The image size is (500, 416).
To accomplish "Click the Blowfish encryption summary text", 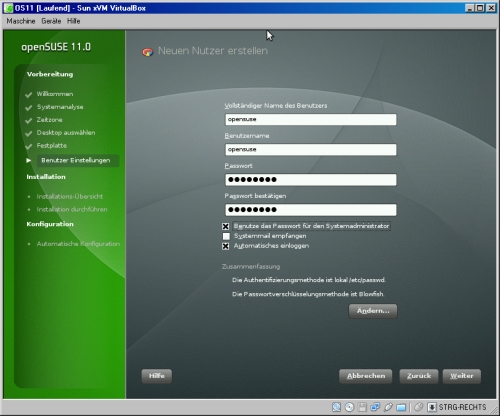I will coord(308,294).
